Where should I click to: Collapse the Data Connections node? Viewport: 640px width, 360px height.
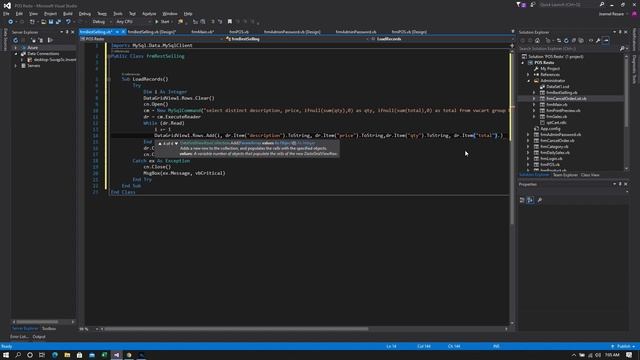[x=16, y=54]
